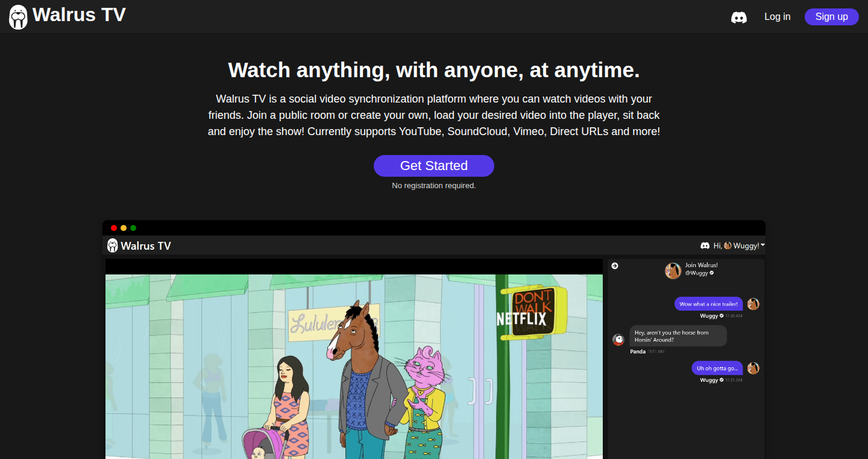The height and width of the screenshot is (459, 868).
Task: Click the Walrus TV logo icon in header
Action: tap(18, 17)
